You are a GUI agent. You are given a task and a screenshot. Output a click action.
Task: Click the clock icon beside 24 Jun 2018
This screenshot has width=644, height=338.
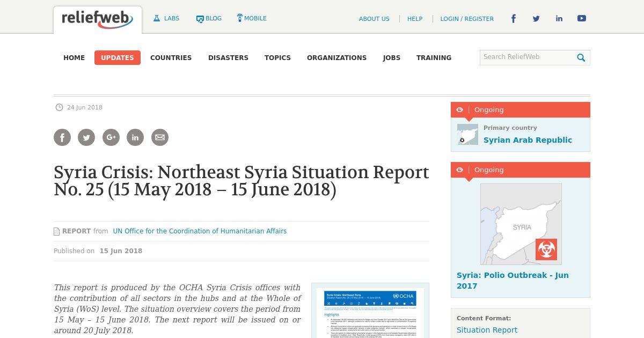59,107
